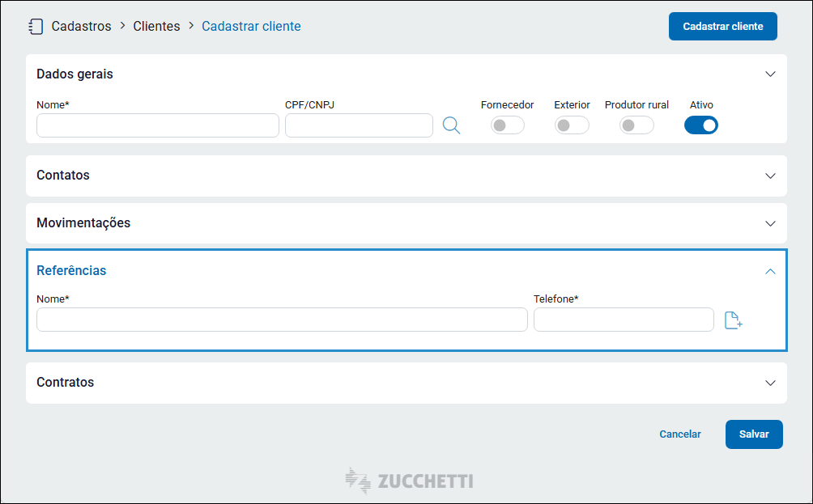
Task: Collapse the Dados gerais section chevron
Action: (x=770, y=74)
